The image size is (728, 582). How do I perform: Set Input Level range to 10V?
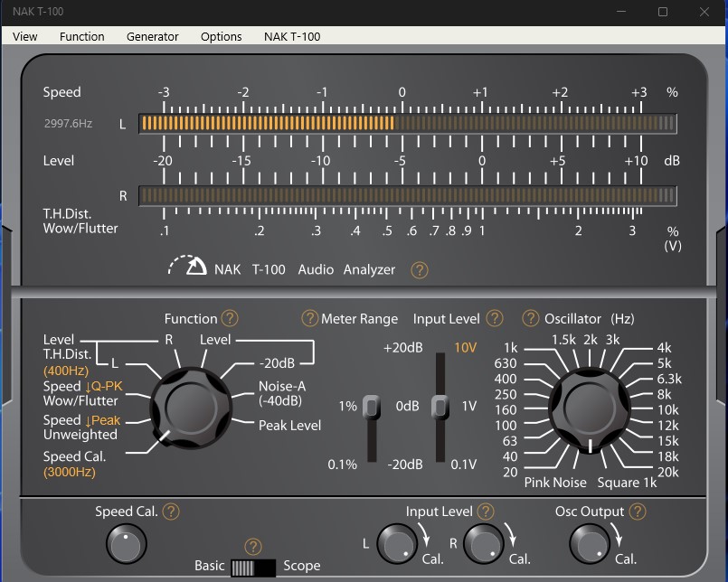tap(465, 347)
